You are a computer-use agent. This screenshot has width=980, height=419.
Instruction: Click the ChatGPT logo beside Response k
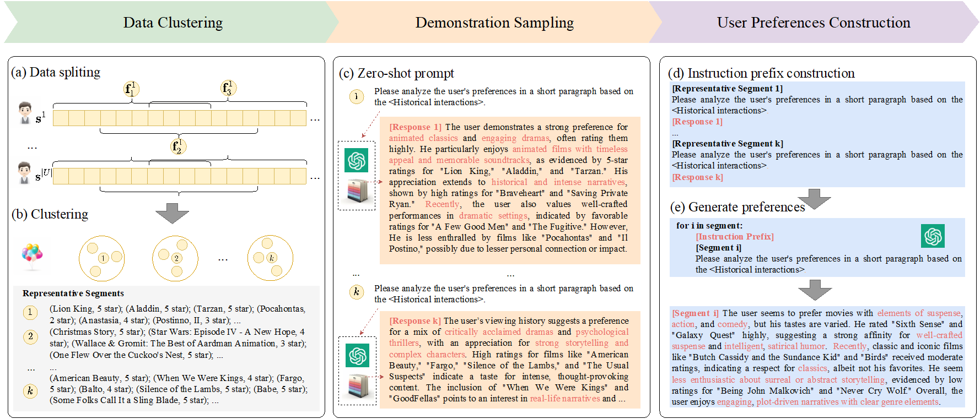pyautogui.click(x=357, y=356)
